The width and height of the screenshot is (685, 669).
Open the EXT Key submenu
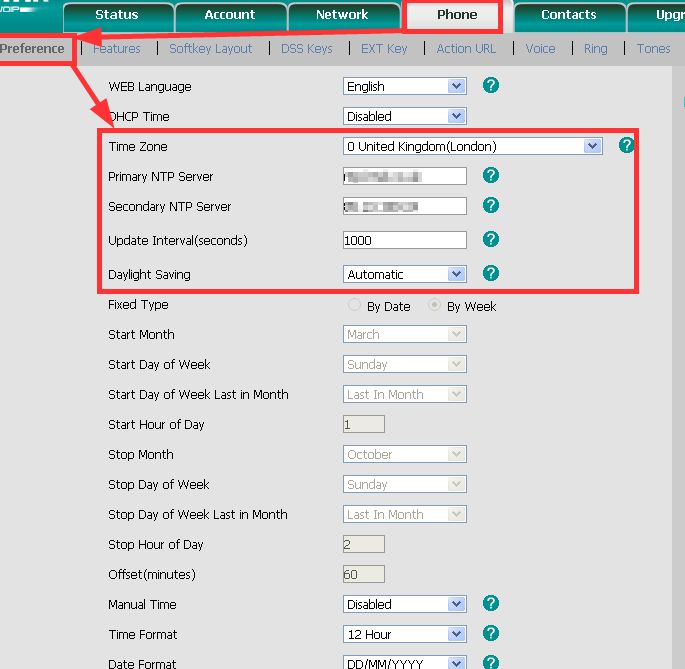(x=384, y=49)
